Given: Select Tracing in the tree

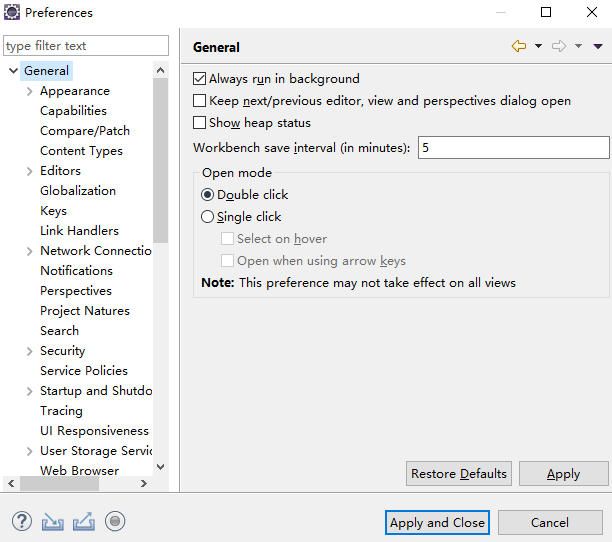Looking at the screenshot, I should (x=61, y=411).
